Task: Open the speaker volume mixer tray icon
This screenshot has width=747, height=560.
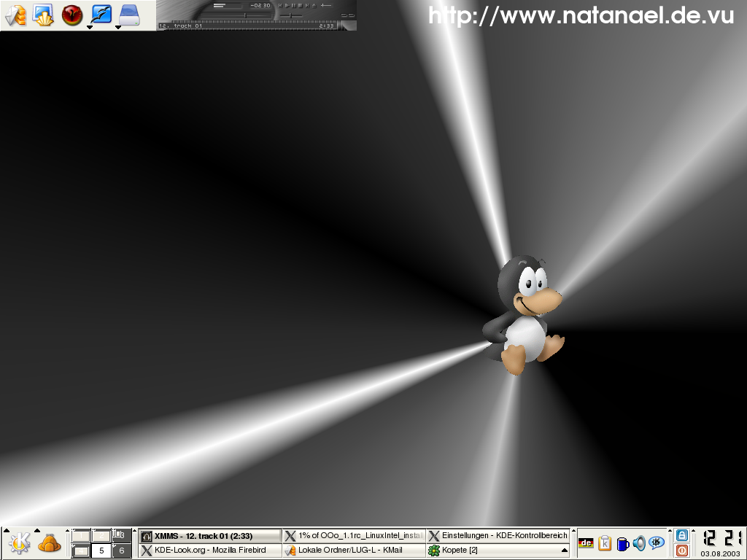Action: (x=639, y=542)
